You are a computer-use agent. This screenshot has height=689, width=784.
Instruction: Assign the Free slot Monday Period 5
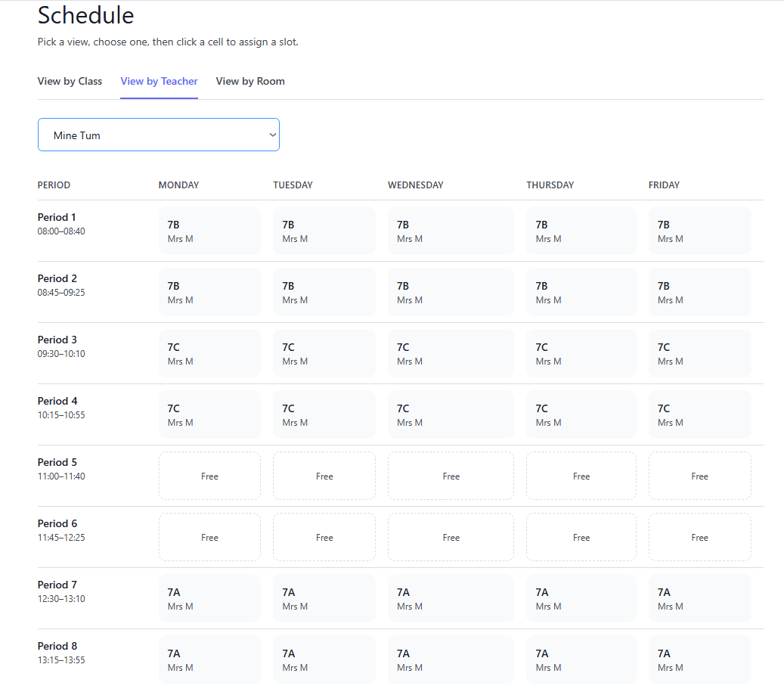(209, 476)
